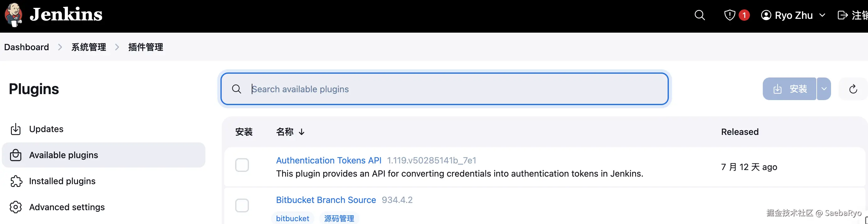Expand the chevron after Dashboard breadcrumb
Viewport: 868px width, 224px height.
coord(60,47)
